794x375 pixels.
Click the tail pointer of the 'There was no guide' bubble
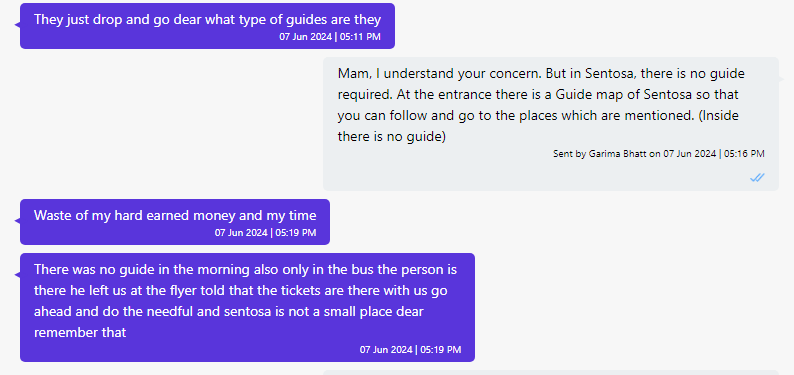coord(18,274)
